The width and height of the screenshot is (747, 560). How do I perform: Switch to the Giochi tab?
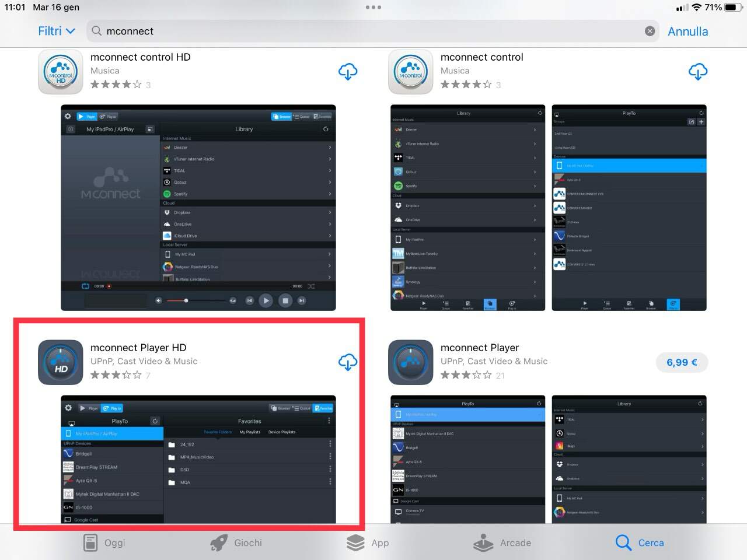click(x=236, y=542)
